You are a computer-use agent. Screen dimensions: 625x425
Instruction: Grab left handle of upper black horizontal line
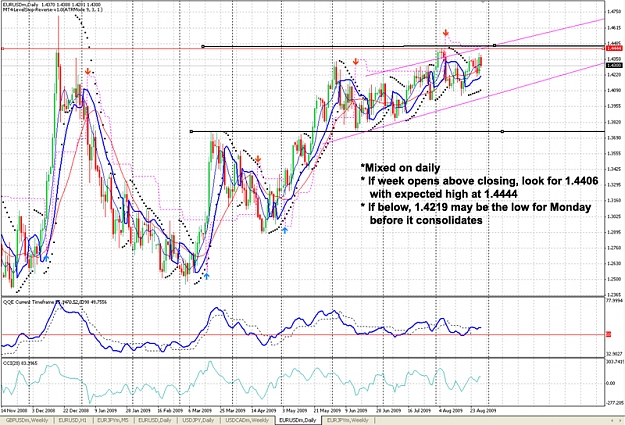click(203, 47)
